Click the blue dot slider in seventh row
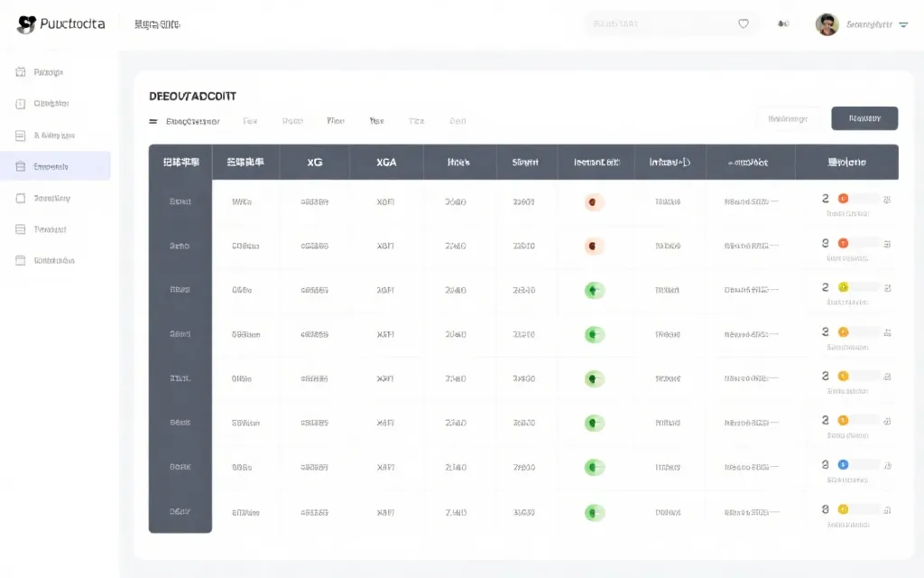This screenshot has height=578, width=924. click(843, 464)
